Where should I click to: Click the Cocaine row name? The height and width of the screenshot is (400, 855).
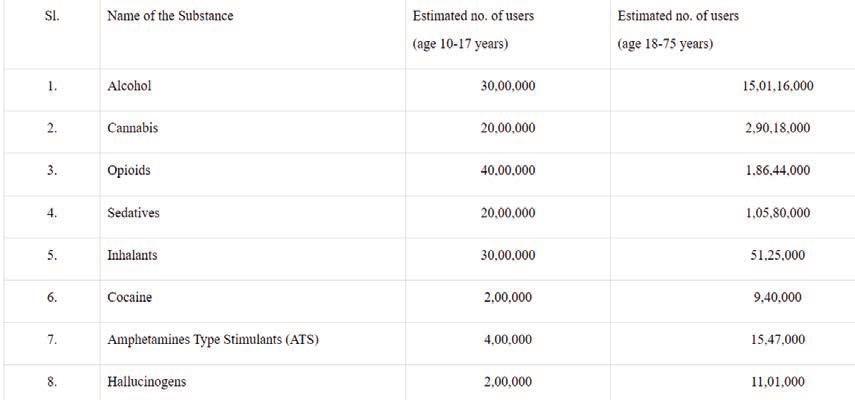[x=130, y=297]
